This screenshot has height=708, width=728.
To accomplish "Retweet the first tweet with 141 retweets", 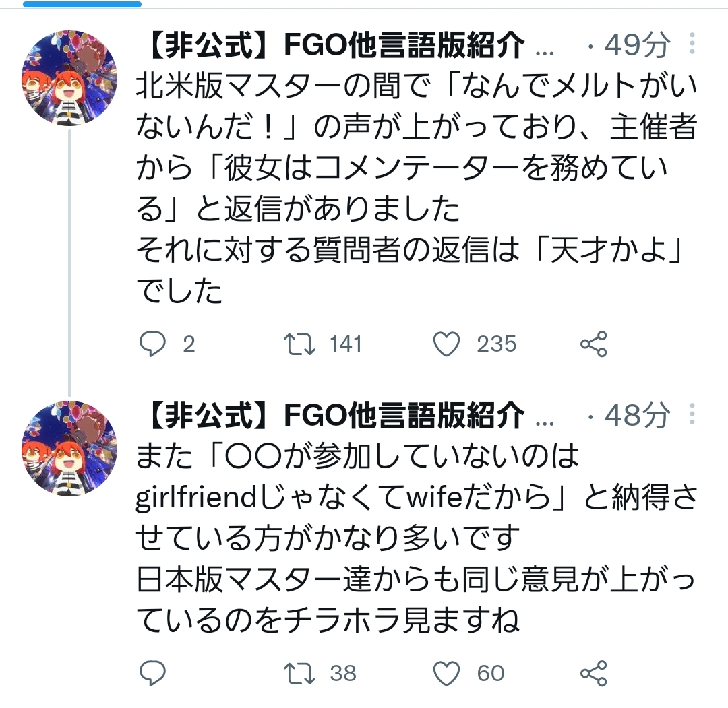I will tap(297, 344).
